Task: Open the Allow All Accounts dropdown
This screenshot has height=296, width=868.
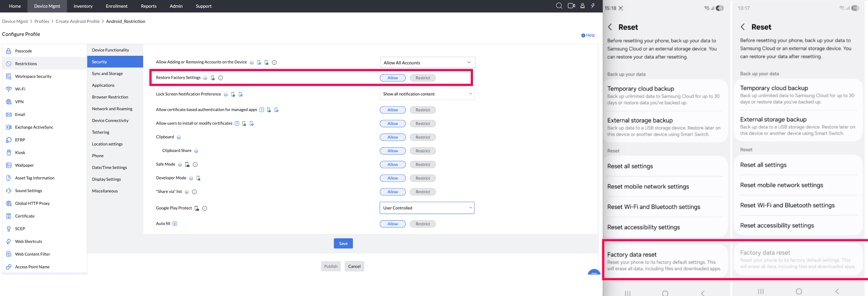Action: [427, 63]
